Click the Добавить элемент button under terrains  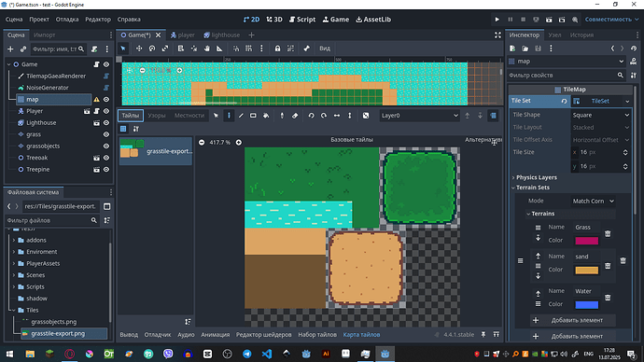(x=572, y=320)
